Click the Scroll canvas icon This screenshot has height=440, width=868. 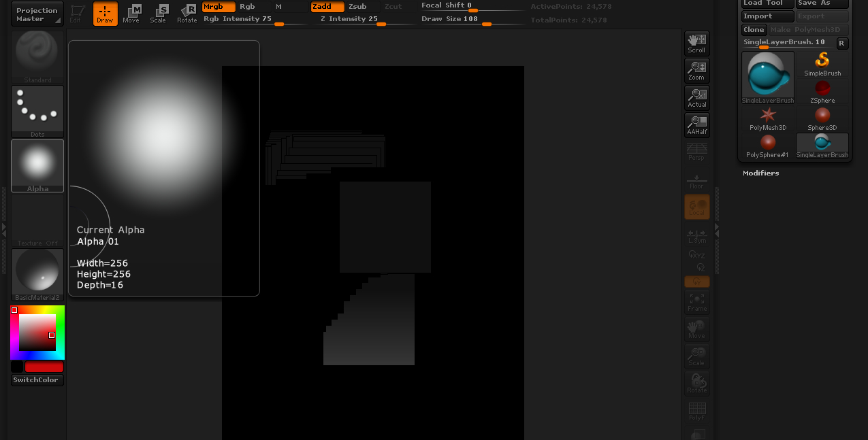[696, 44]
